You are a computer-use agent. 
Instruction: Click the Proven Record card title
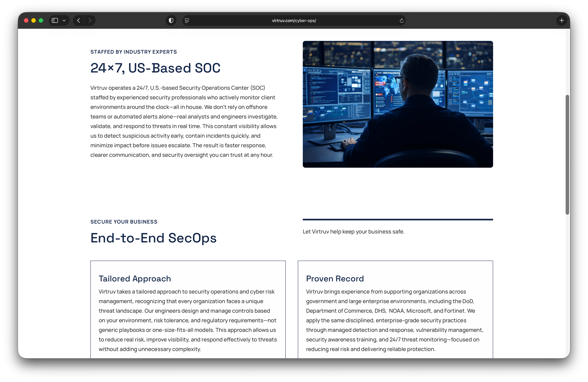(x=335, y=279)
